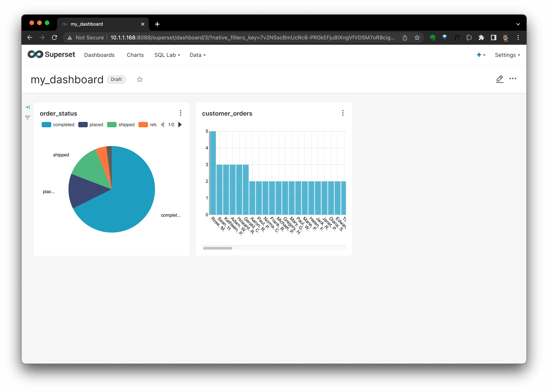Toggle the shipped legend series
This screenshot has width=548, height=392.
tap(121, 125)
